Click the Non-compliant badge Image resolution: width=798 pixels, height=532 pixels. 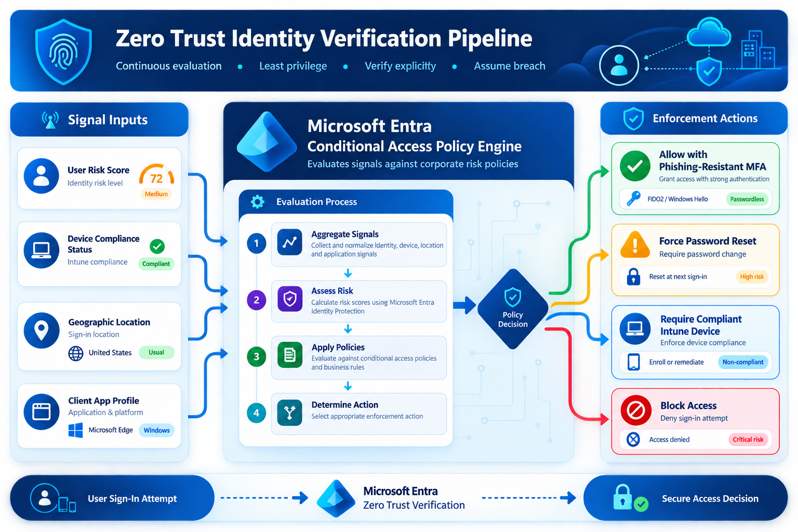pos(743,362)
